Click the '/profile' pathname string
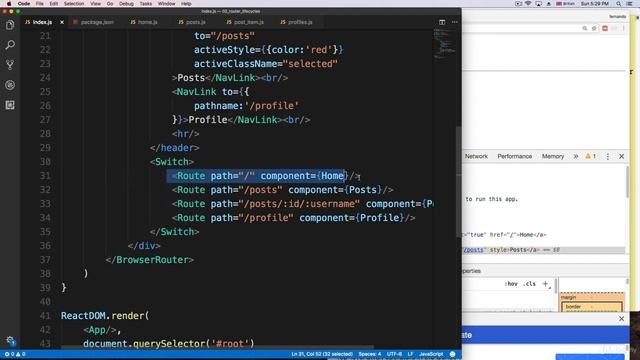 click(272, 106)
